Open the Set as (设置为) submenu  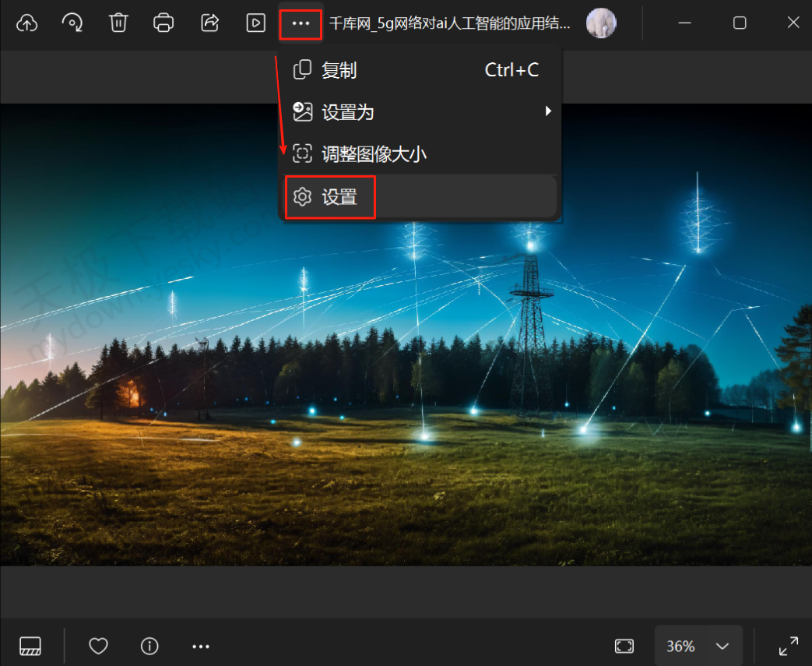(x=420, y=112)
